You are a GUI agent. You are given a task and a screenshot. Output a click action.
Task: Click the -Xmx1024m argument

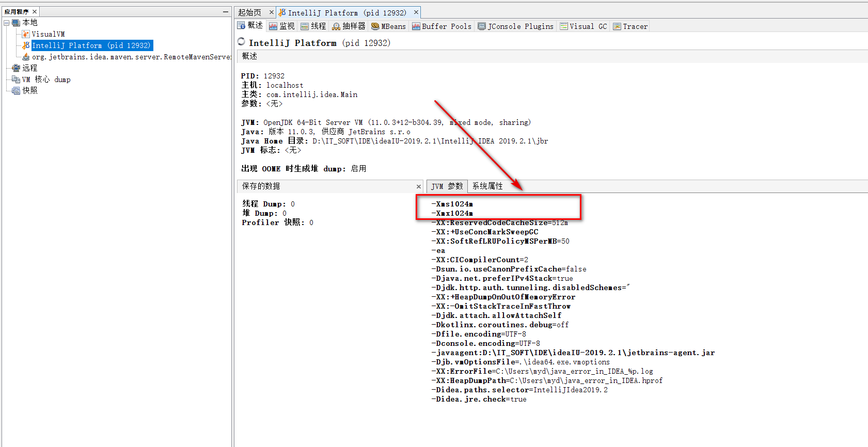(452, 213)
